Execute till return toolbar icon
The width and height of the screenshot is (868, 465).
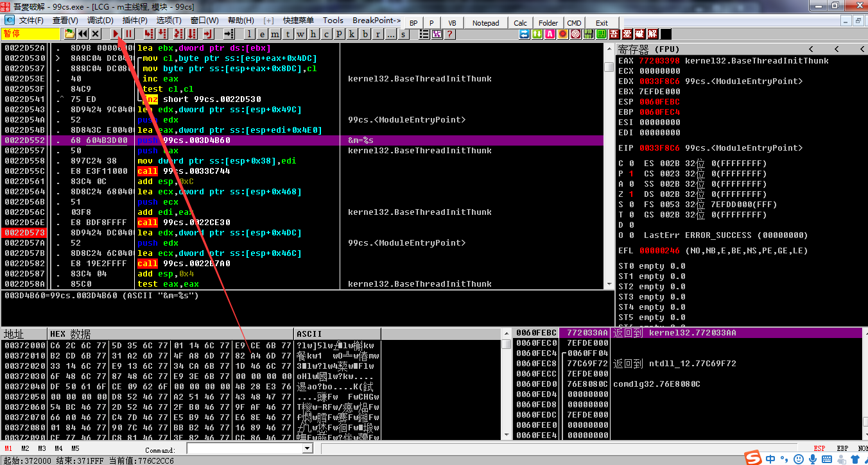tap(208, 34)
